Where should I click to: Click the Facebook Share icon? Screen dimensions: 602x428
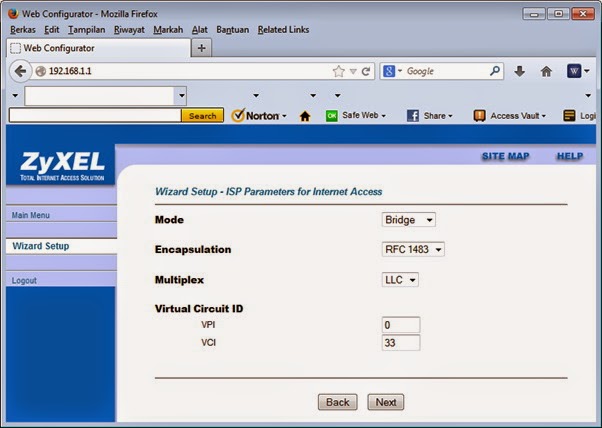pyautogui.click(x=413, y=116)
